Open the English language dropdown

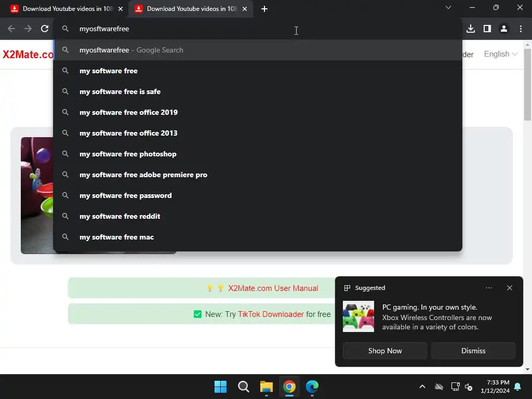[x=500, y=54]
